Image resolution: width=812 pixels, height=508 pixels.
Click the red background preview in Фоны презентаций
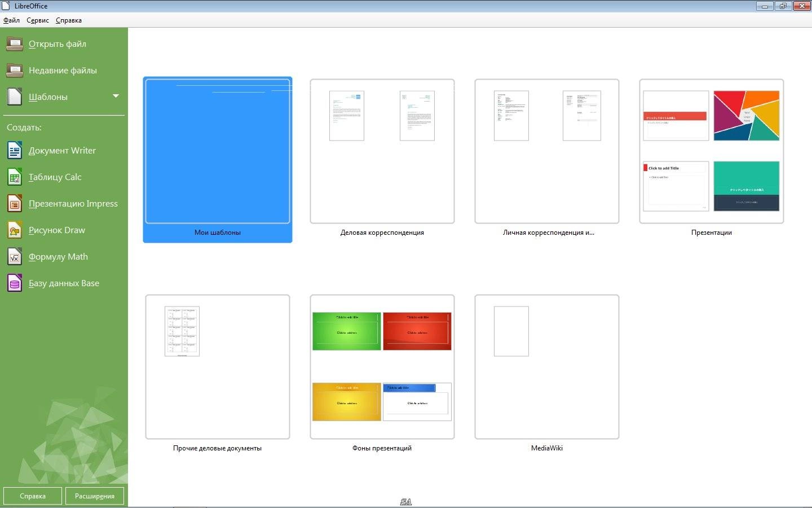click(417, 331)
